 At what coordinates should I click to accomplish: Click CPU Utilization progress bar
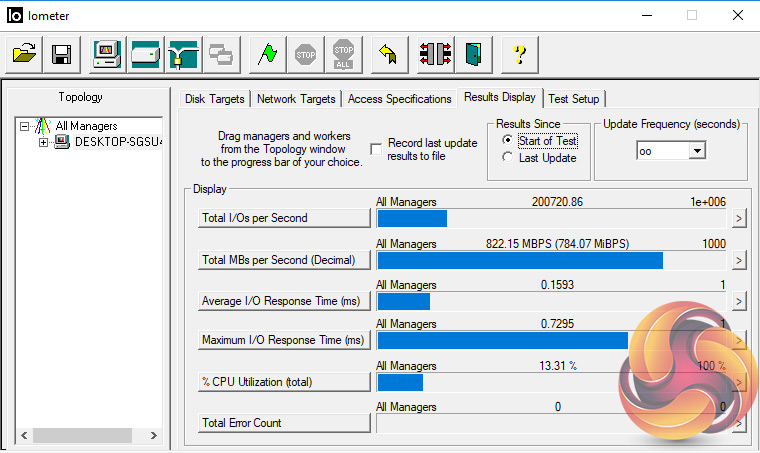click(552, 382)
